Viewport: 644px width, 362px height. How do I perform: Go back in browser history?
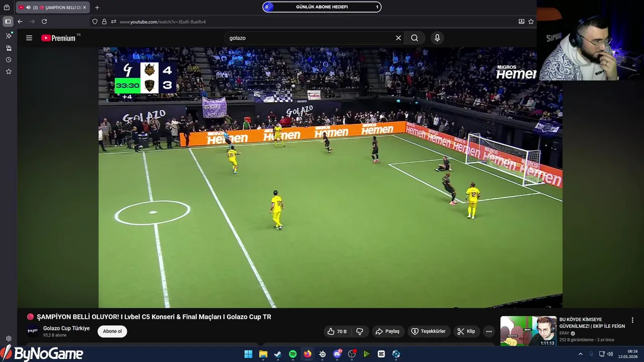(x=20, y=22)
